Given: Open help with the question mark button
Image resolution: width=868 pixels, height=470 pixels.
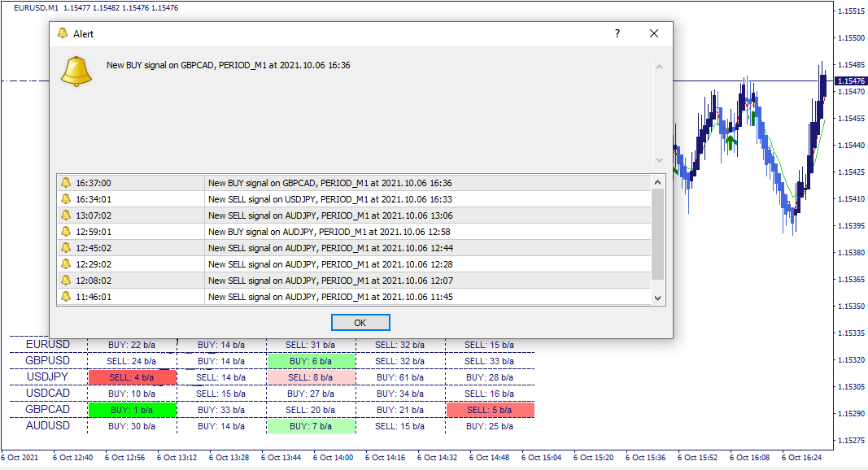Looking at the screenshot, I should (617, 33).
